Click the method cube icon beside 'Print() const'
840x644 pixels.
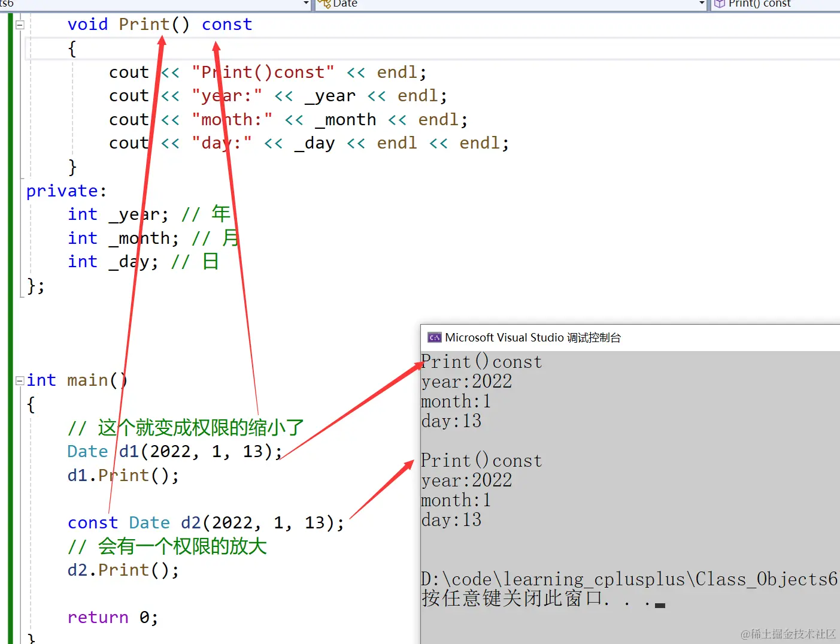[720, 4]
